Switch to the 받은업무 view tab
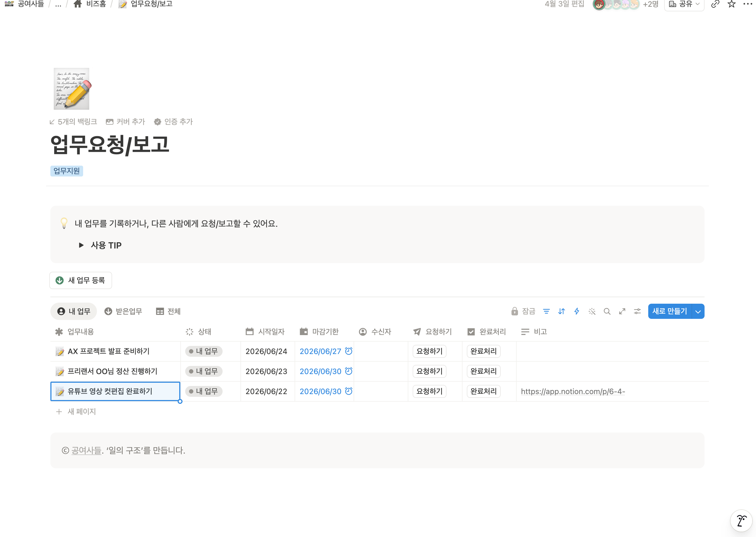 (x=123, y=311)
